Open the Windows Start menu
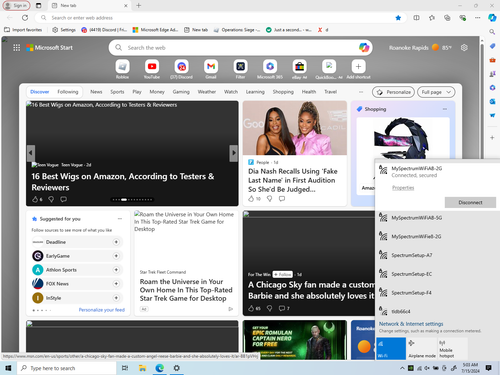 click(x=8, y=368)
